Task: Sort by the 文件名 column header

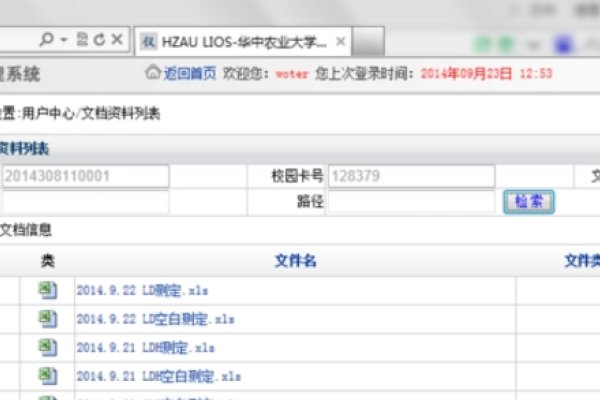Action: click(295, 261)
